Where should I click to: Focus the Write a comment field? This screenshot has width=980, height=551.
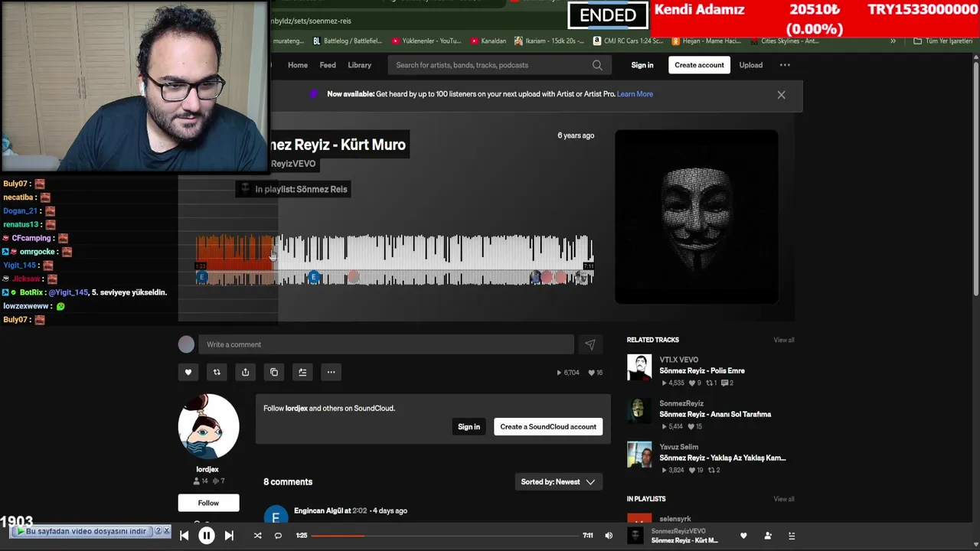[x=386, y=344]
